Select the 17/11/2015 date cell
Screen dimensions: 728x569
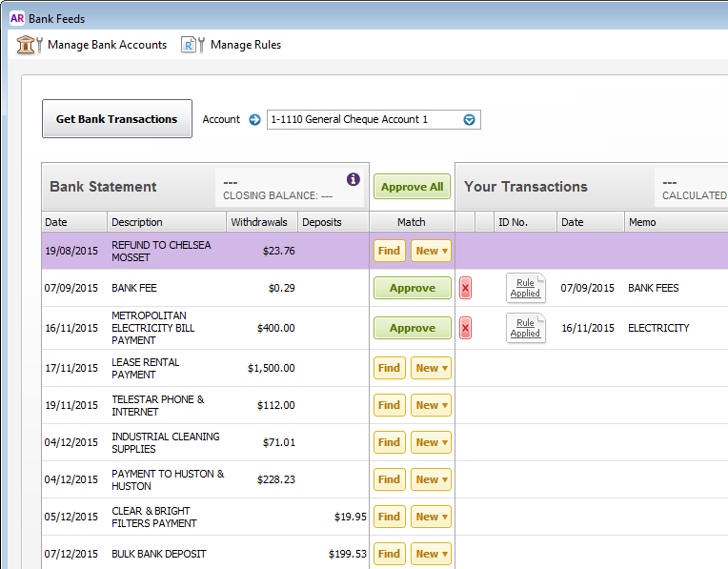click(71, 368)
